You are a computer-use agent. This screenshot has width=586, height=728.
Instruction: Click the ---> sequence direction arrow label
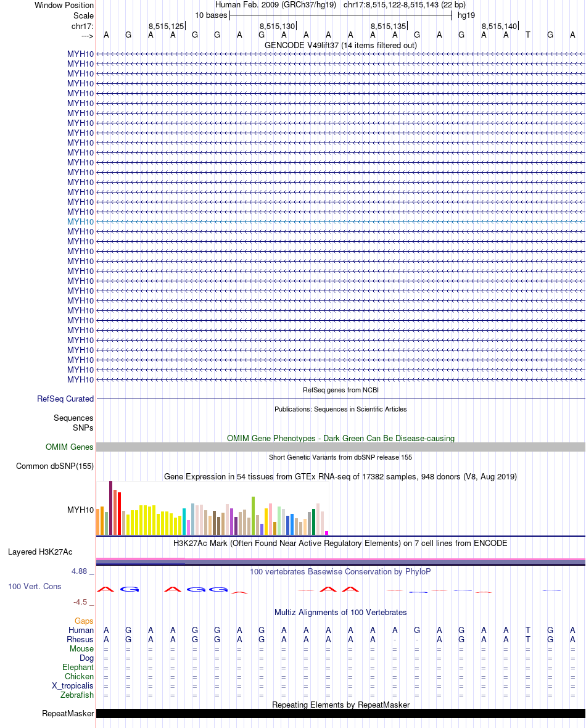click(88, 36)
